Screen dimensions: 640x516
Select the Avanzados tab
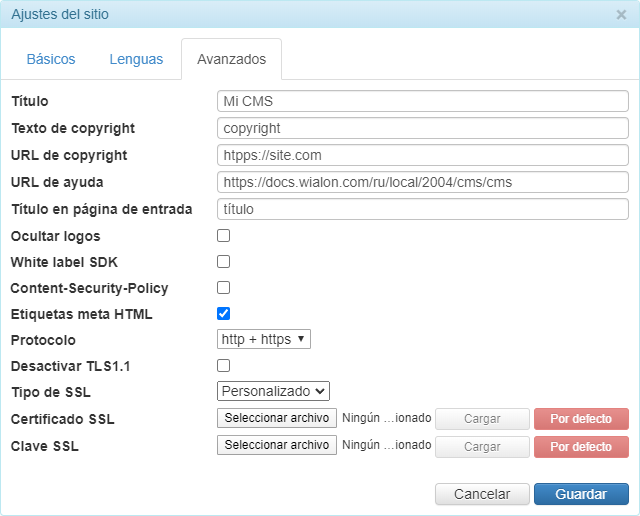(x=231, y=59)
